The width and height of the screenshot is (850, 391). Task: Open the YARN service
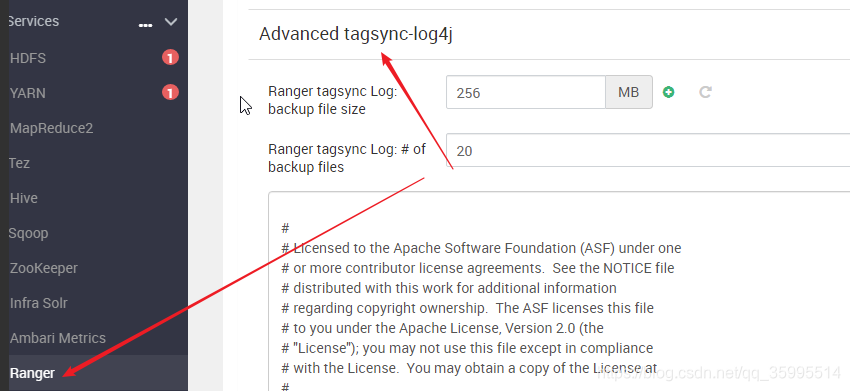point(28,93)
